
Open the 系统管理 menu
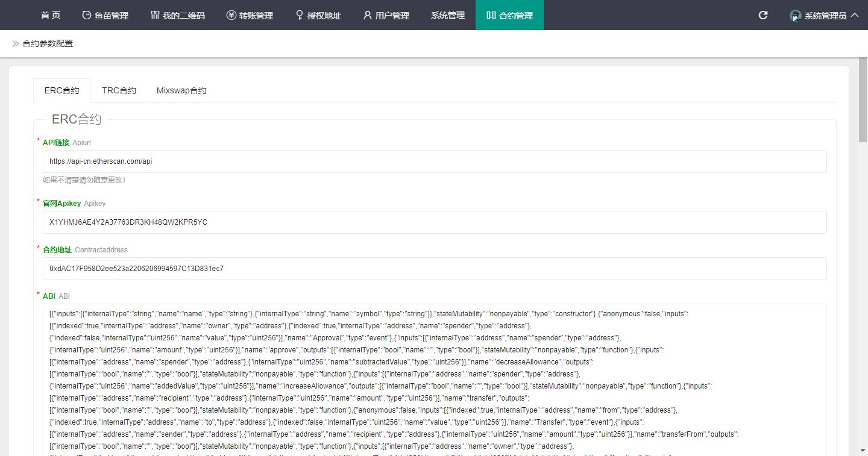tap(447, 15)
